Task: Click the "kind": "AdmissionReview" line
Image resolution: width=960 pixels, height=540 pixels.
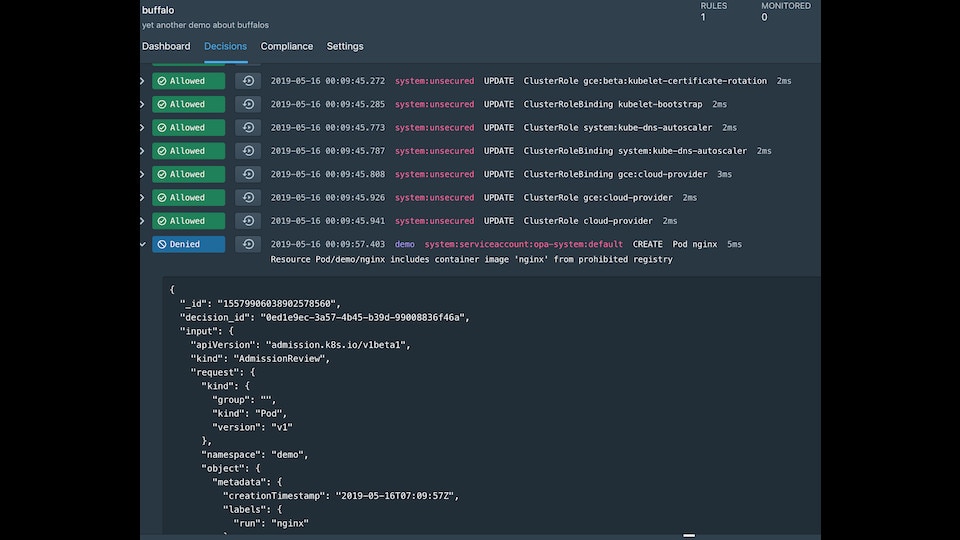Action: [260, 359]
